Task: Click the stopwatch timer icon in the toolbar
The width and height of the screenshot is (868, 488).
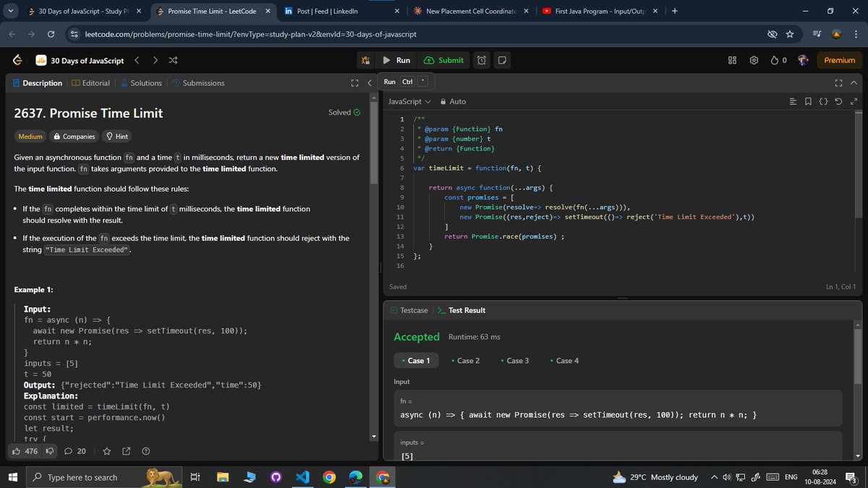Action: pyautogui.click(x=481, y=60)
